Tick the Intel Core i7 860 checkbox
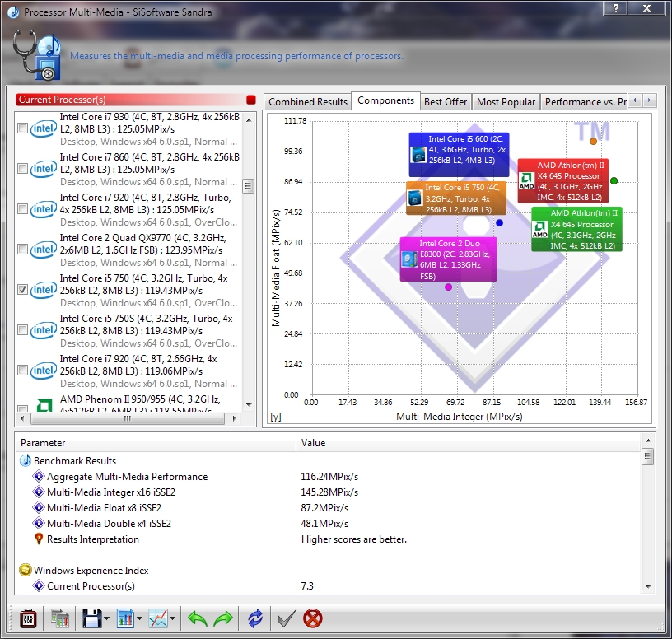672x639 pixels. pos(22,169)
